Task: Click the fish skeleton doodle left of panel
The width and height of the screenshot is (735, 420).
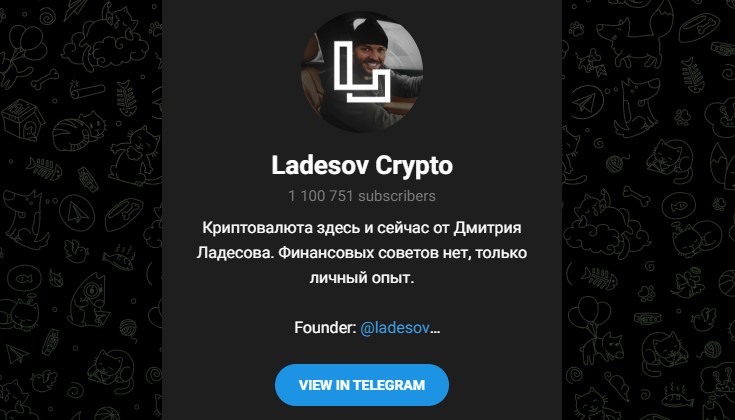Action: pyautogui.click(x=44, y=169)
